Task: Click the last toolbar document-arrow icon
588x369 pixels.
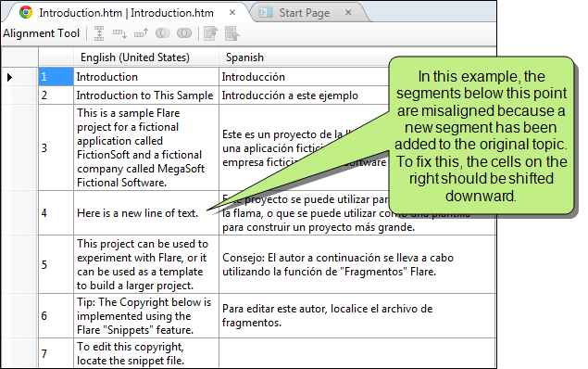Action: coord(232,33)
